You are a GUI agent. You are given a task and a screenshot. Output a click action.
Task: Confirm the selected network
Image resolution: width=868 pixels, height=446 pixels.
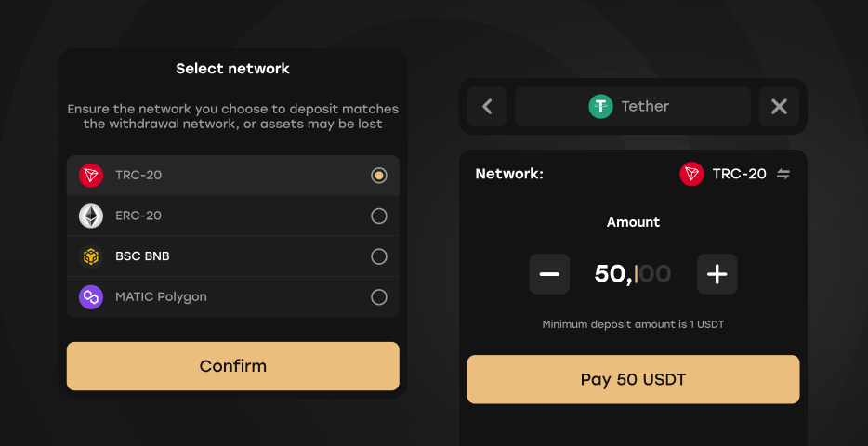(233, 366)
